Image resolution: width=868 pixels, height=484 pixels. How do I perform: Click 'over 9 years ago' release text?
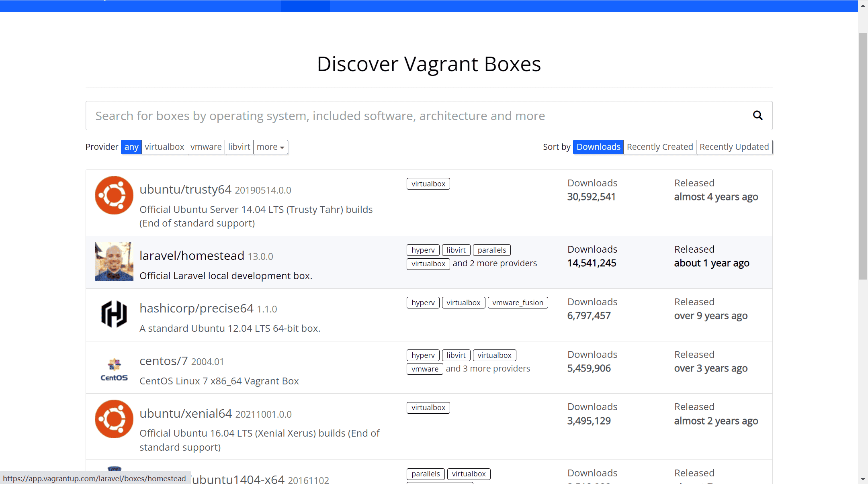[711, 316]
